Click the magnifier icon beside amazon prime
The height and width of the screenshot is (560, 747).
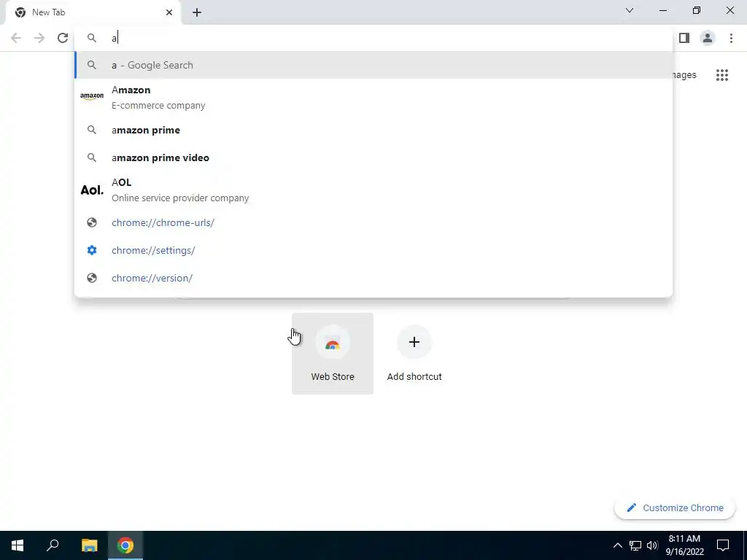pyautogui.click(x=92, y=130)
